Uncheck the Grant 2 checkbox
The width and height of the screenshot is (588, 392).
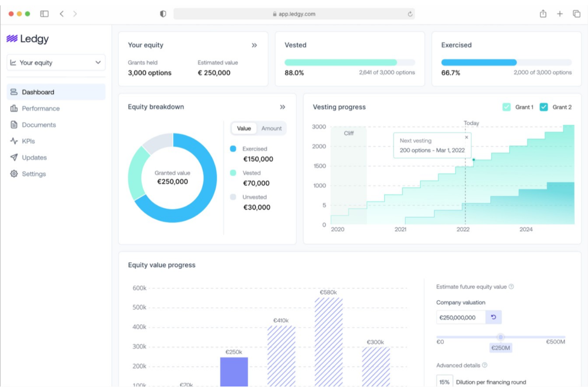(x=544, y=107)
